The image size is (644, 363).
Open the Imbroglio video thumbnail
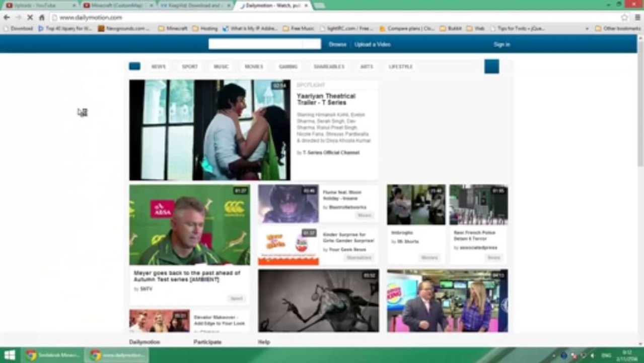(416, 205)
